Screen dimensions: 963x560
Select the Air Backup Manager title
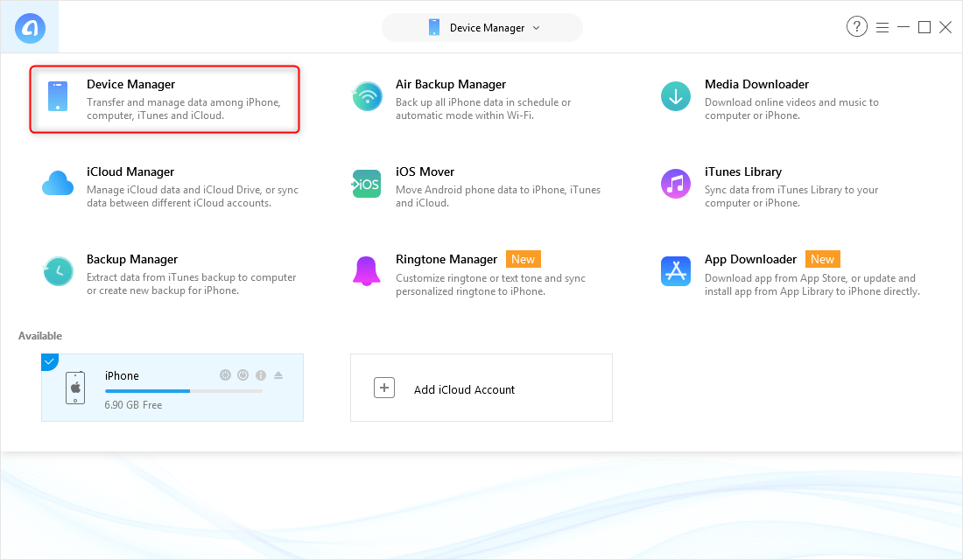pyautogui.click(x=451, y=84)
